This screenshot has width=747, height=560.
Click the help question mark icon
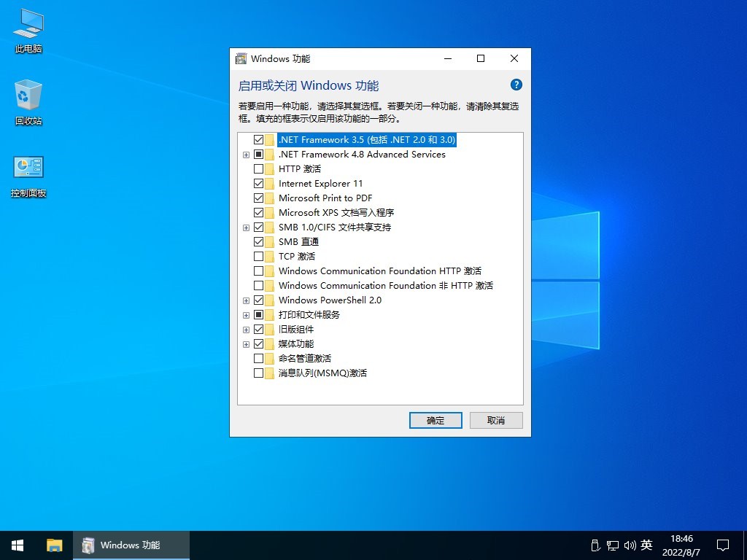pyautogui.click(x=516, y=84)
